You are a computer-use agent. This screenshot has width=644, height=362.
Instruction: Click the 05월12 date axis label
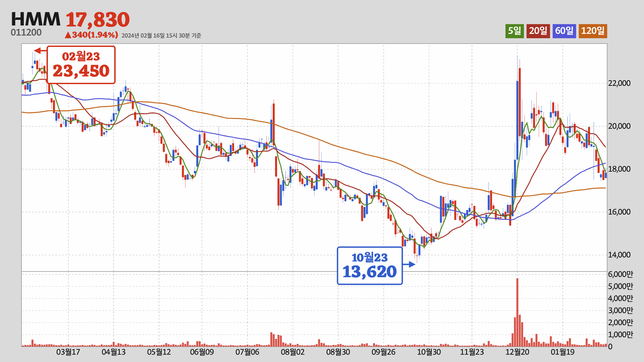(x=159, y=352)
